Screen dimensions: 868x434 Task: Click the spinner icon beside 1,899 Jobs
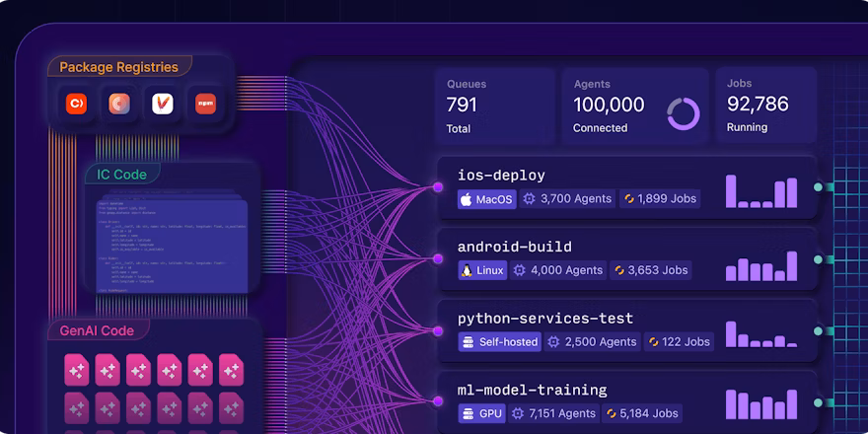[x=629, y=198]
